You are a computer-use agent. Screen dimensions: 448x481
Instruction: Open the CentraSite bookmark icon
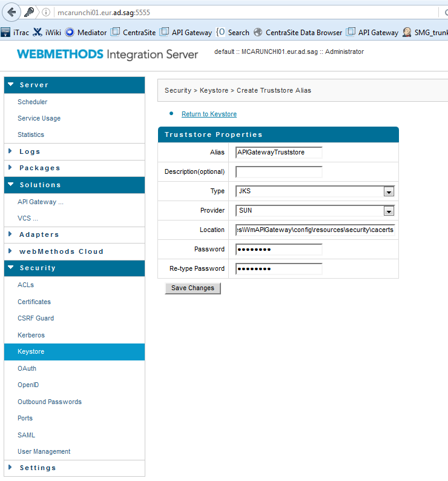pyautogui.click(x=115, y=32)
